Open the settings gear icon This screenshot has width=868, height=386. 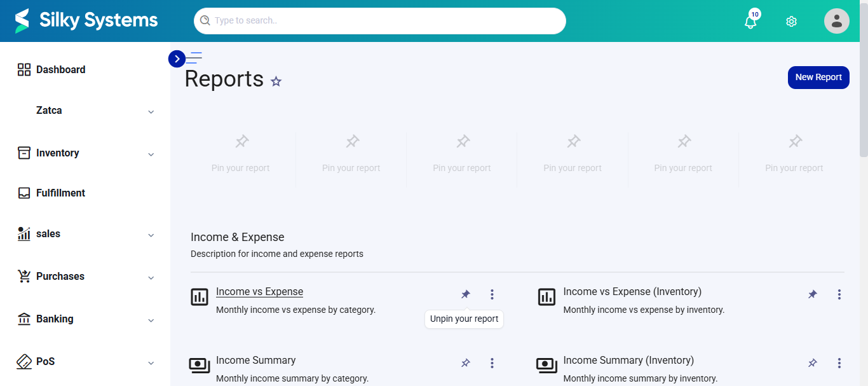pyautogui.click(x=791, y=21)
